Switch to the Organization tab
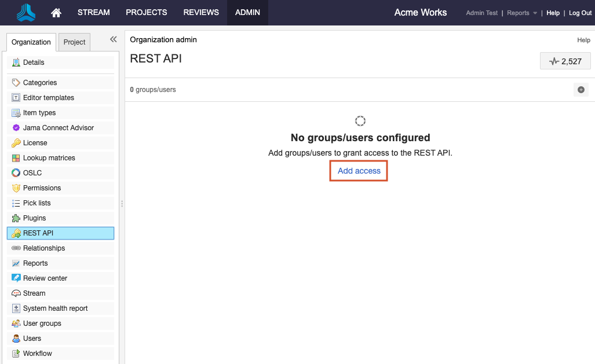 (x=31, y=42)
